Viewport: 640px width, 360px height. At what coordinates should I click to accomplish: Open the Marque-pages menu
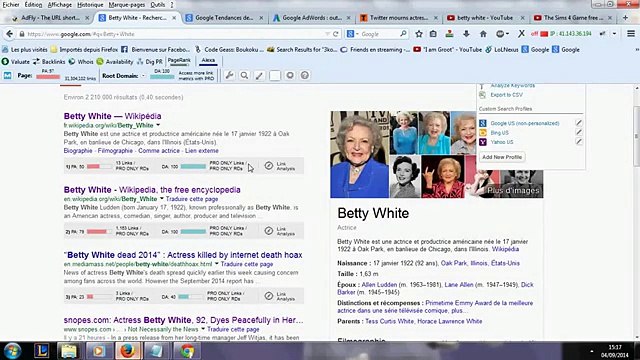127,5
